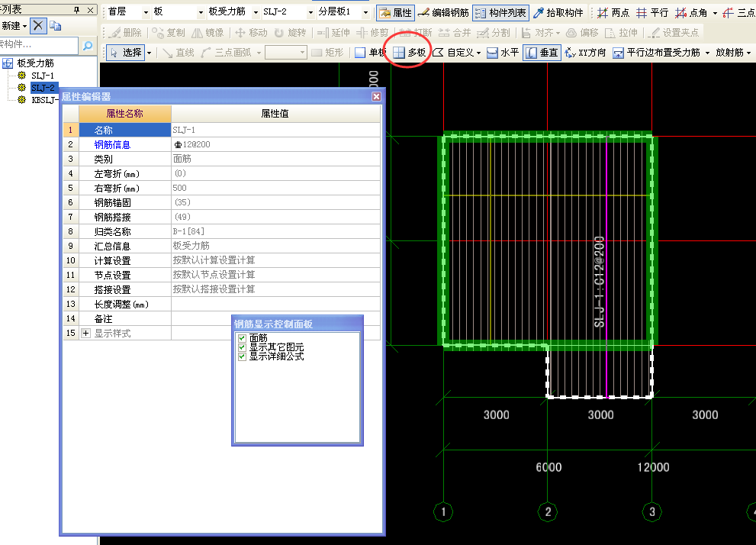Image resolution: width=756 pixels, height=545 pixels.
Task: Click the 钢筋信息 property link
Action: coord(112,145)
